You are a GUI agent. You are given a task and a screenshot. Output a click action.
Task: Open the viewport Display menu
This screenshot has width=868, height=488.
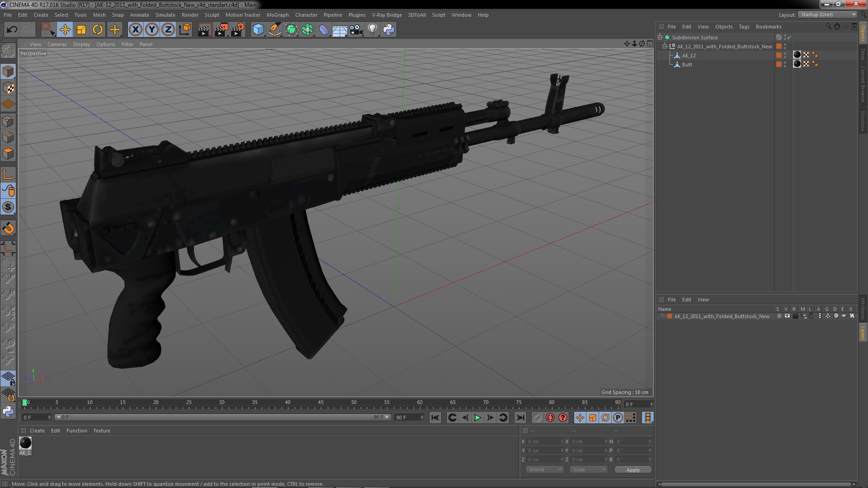[x=81, y=44]
